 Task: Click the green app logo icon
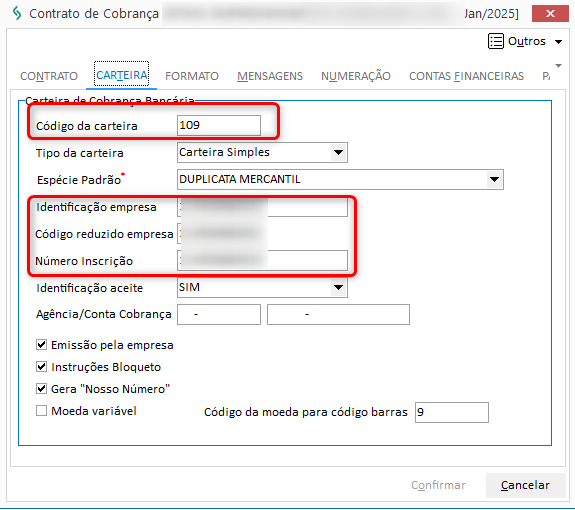pyautogui.click(x=17, y=14)
